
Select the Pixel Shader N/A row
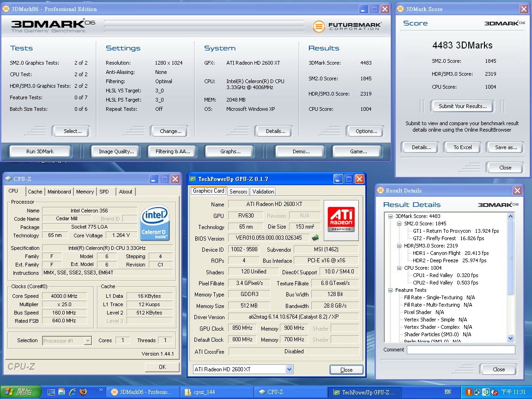pos(424,312)
